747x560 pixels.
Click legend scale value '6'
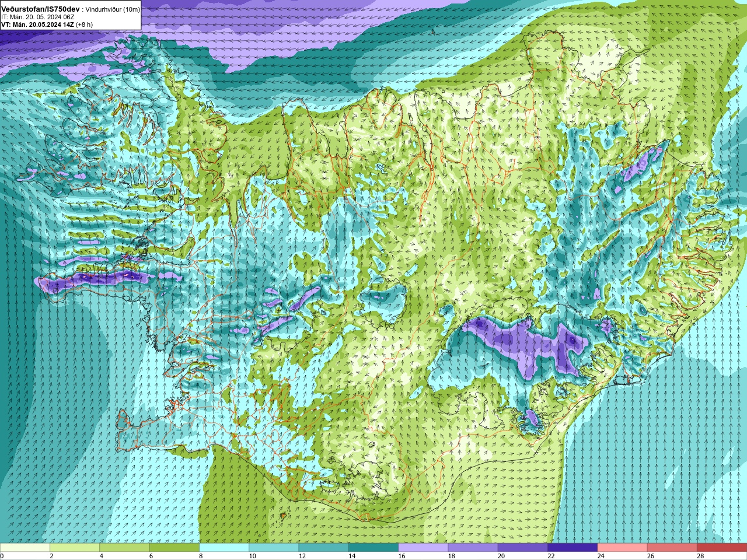pyautogui.click(x=151, y=556)
